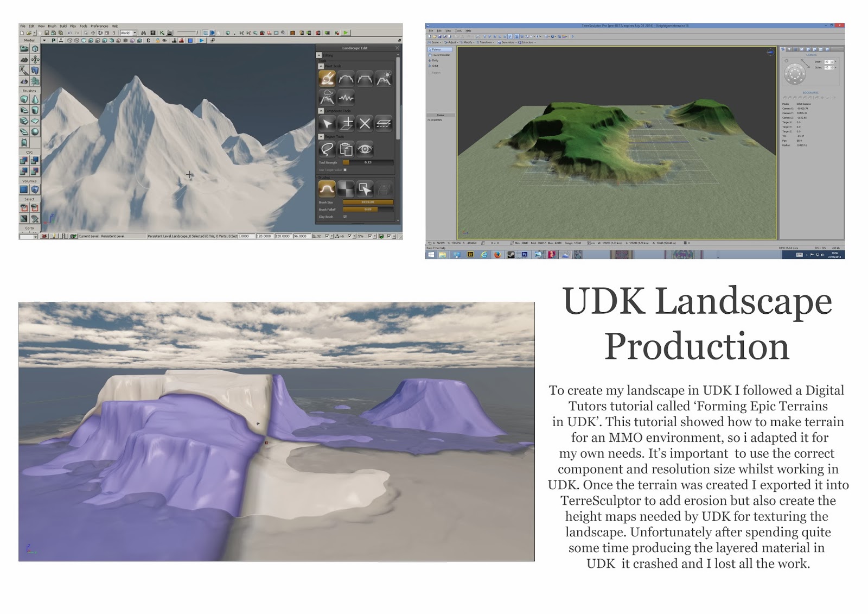Select the Pointer mode in TerreSculptor
This screenshot has width=868, height=614.
[x=439, y=49]
